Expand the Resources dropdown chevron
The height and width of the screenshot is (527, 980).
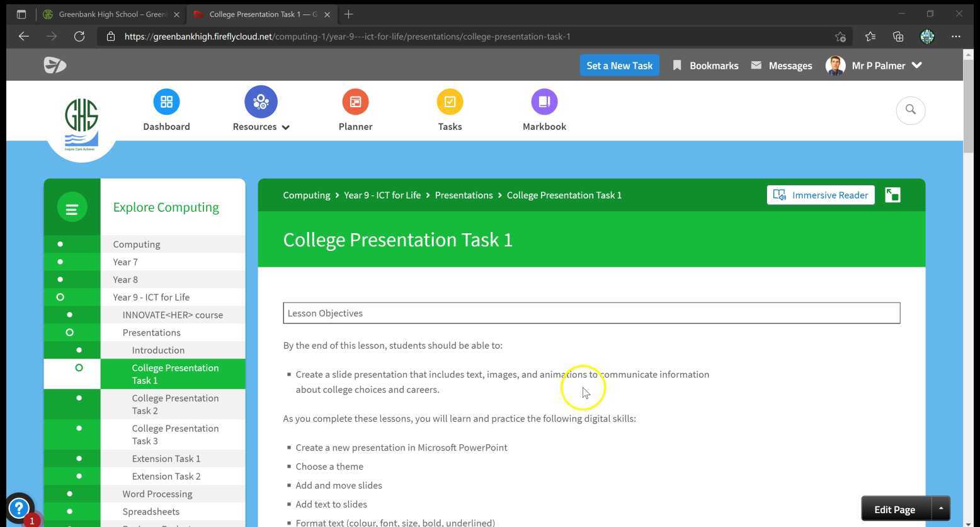[286, 127]
